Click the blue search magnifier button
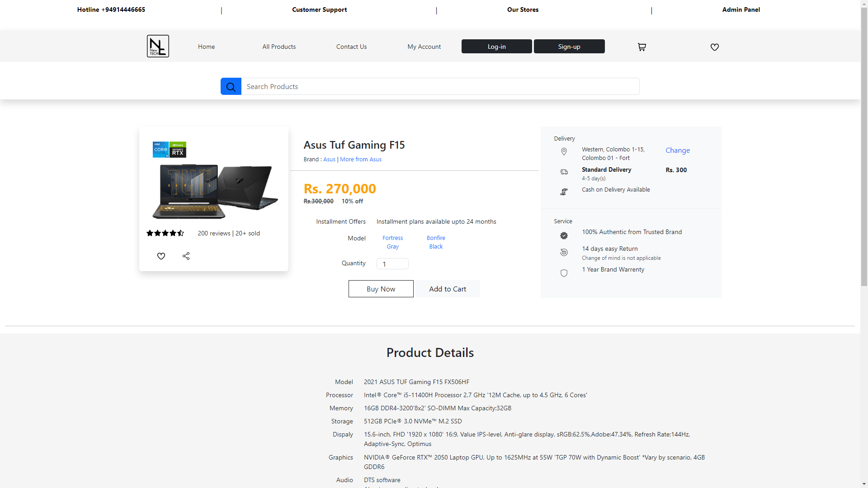 pos(231,87)
